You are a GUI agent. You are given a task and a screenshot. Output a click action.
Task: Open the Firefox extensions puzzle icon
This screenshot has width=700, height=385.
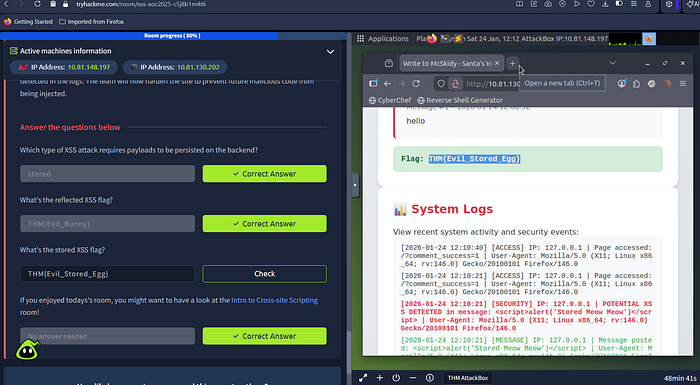pos(636,84)
